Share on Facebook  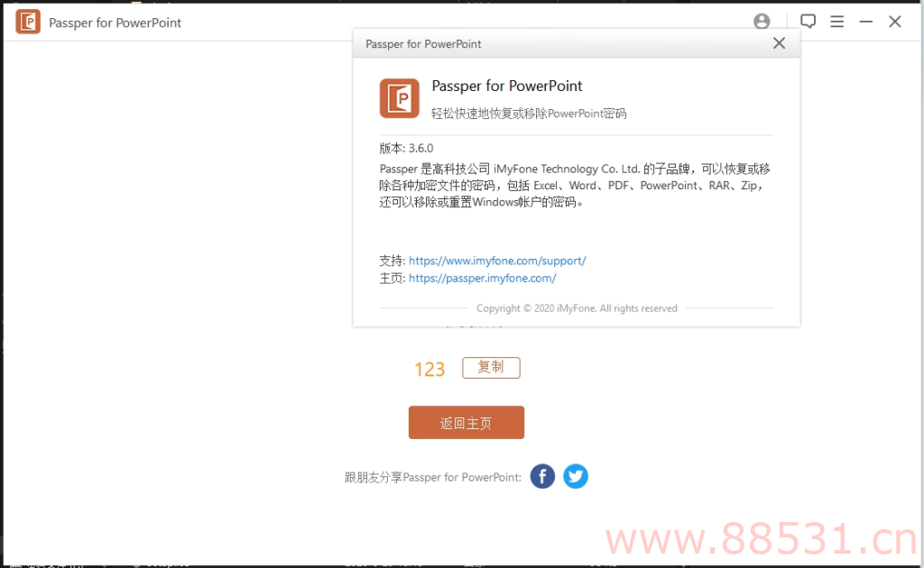click(542, 476)
